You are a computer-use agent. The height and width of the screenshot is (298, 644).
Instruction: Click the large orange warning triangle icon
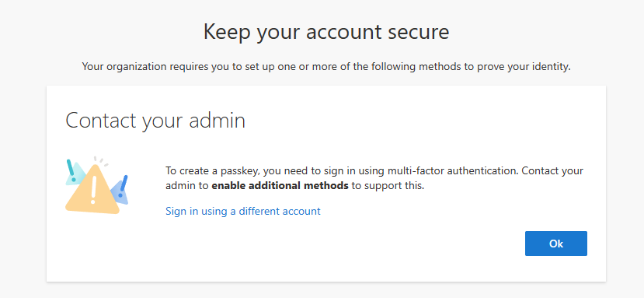(x=92, y=190)
